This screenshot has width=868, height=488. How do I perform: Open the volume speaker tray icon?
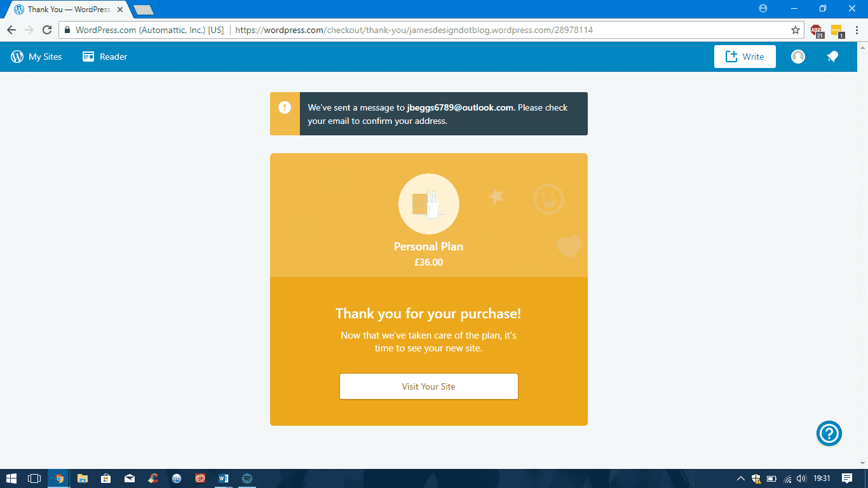801,478
